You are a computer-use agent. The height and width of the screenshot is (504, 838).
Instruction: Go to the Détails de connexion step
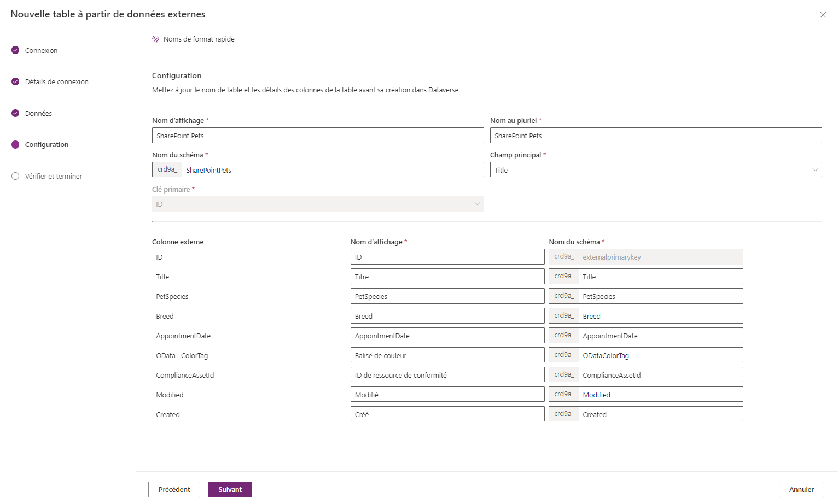[x=57, y=81]
